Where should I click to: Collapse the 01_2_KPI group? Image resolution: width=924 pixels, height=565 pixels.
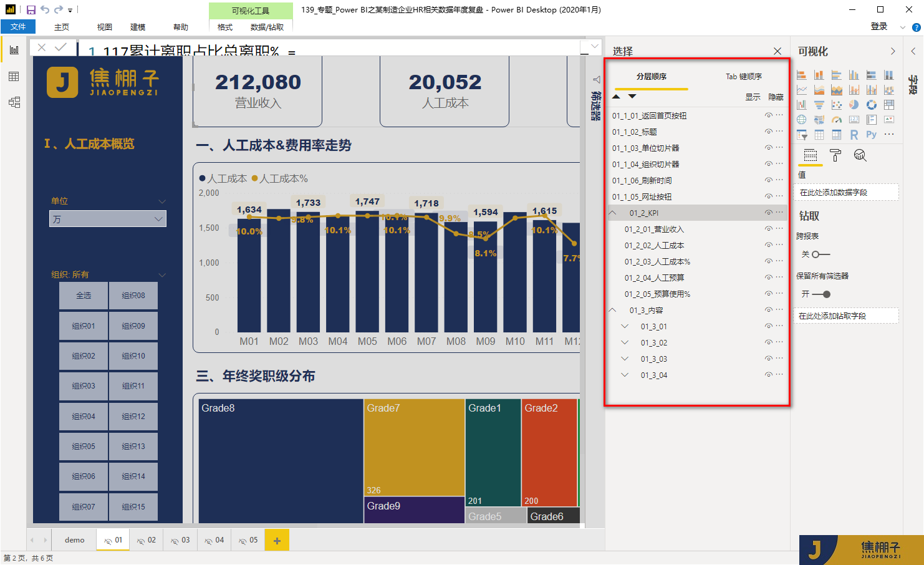(613, 213)
